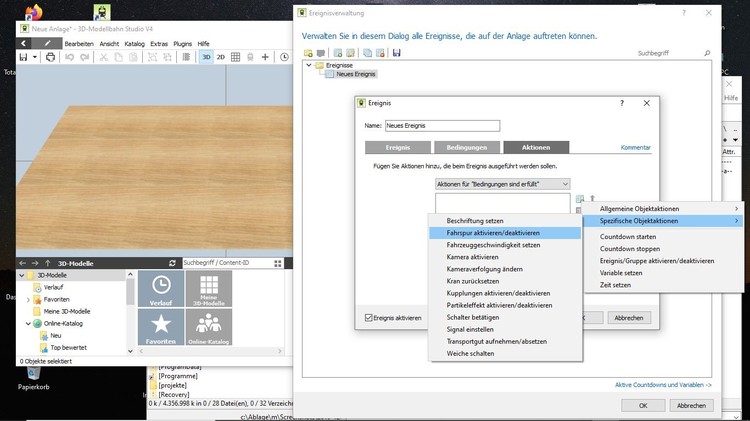Screen dimensions: 750x421
Task: Select Spezifische Objektaktionen menu entry
Action: [x=663, y=221]
